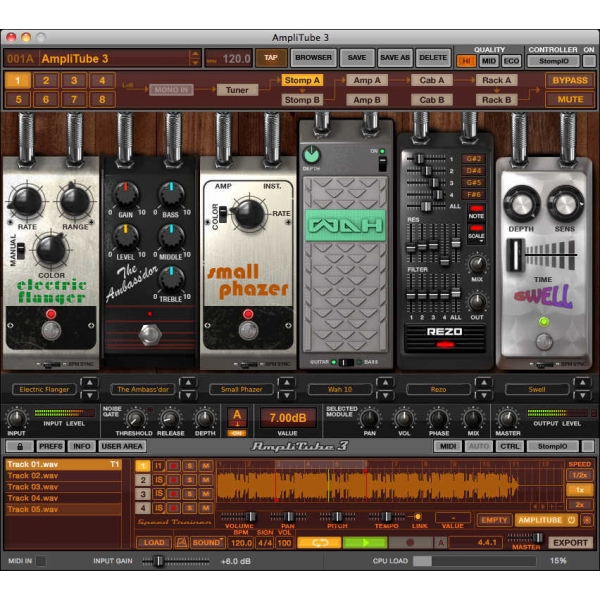Select the Rack A signal chain module
This screenshot has height=600, width=600.
(496, 80)
